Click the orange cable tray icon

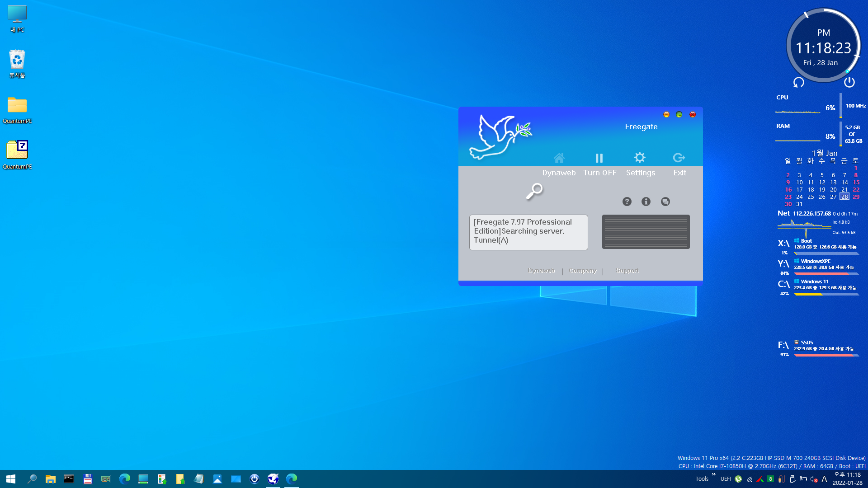(781, 479)
